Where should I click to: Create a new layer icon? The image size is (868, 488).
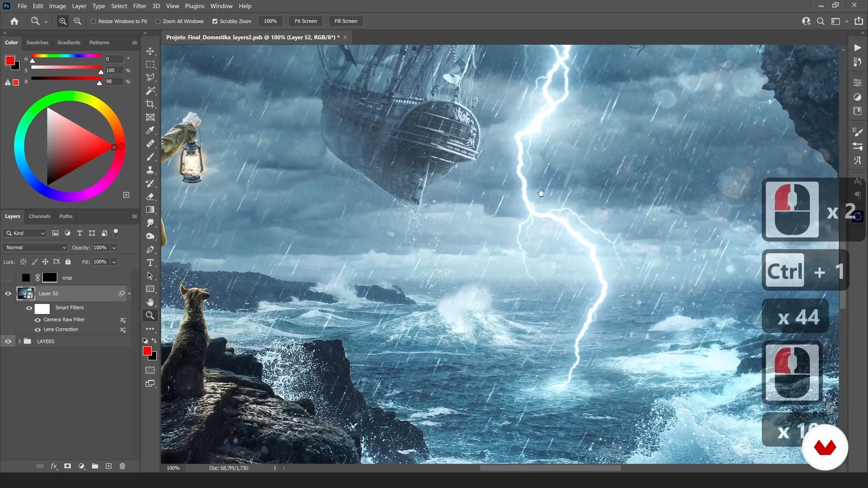click(x=108, y=466)
